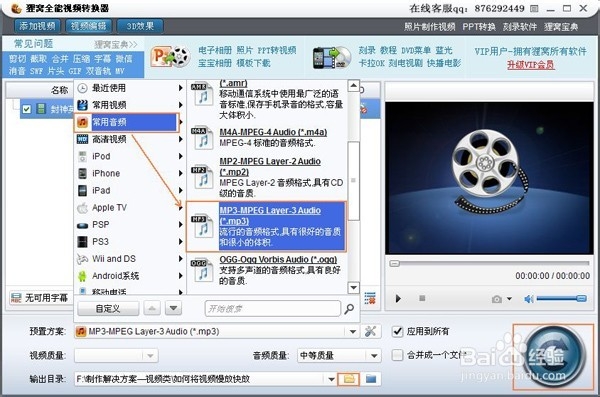
Task: Toggle 合并成一个文件 checkbox
Action: pyautogui.click(x=398, y=355)
